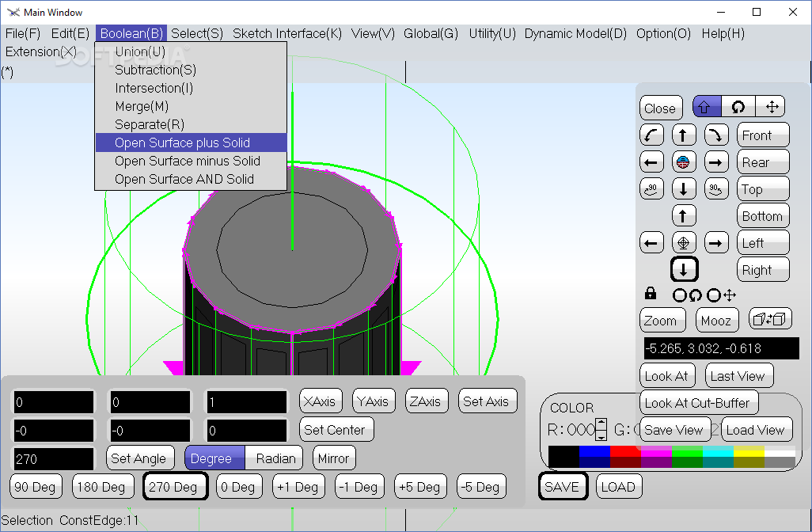The image size is (812, 532).
Task: Choose Separate(R) menu entry
Action: tap(191, 124)
